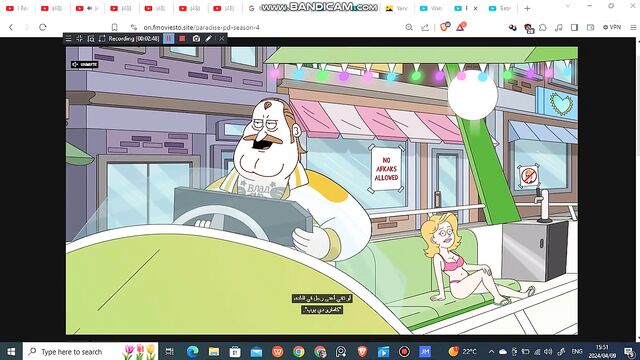Switch the ENG input language
Viewport: 640px width, 360px height.
pyautogui.click(x=577, y=351)
